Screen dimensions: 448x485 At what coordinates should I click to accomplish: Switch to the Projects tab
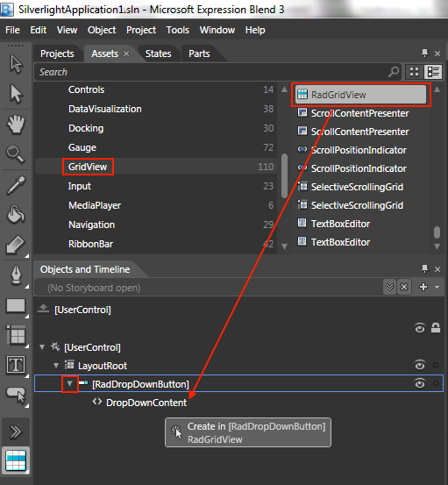click(57, 53)
